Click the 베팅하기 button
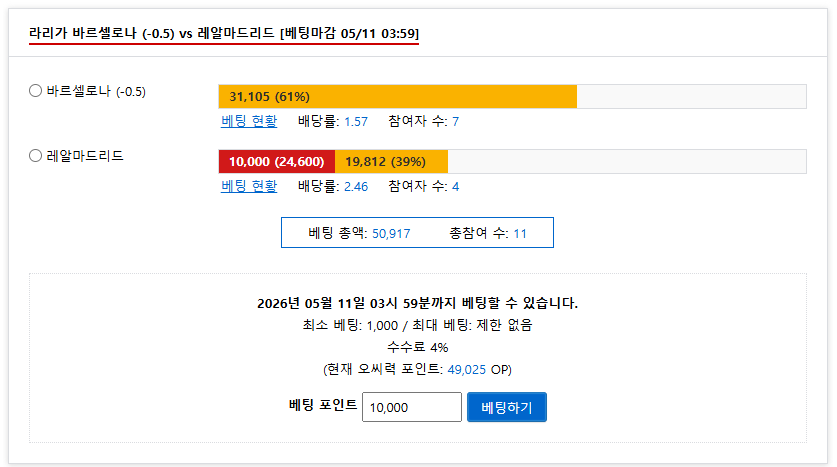The image size is (837, 467). pyautogui.click(x=507, y=407)
